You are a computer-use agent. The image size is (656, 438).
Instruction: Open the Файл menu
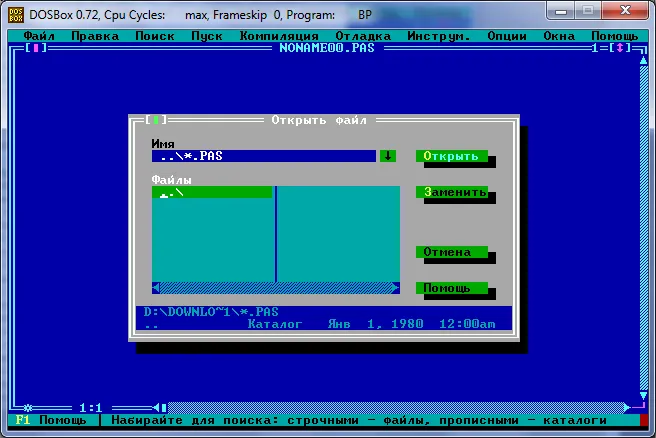(39, 36)
